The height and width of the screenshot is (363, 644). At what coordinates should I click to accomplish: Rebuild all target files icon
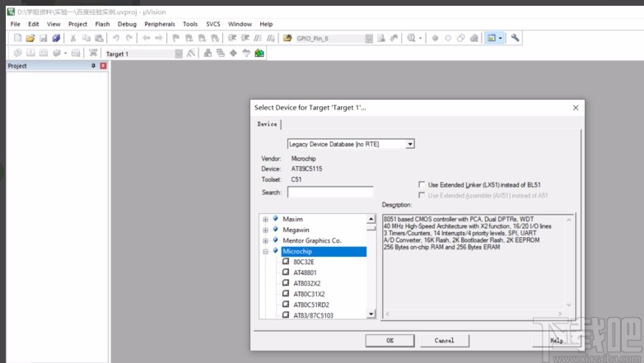pyautogui.click(x=44, y=53)
